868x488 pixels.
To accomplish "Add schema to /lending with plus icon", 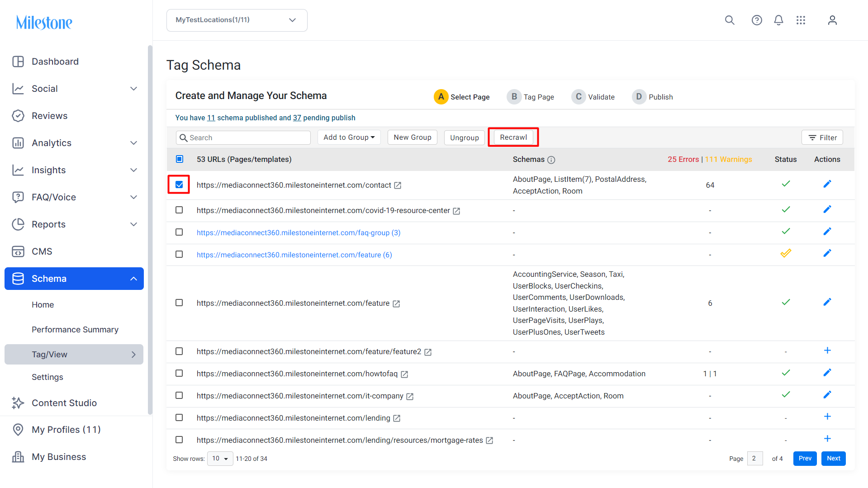I will 827,417.
